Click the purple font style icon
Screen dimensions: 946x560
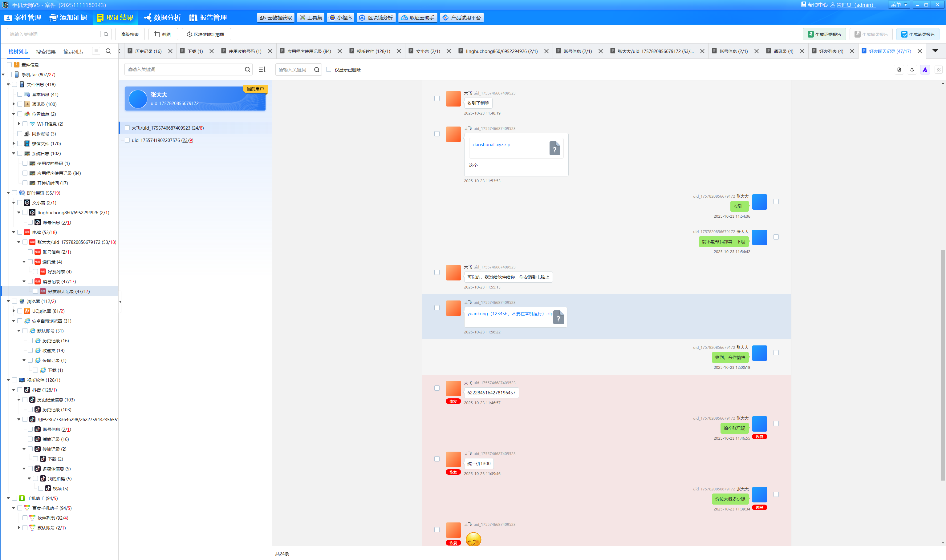[924, 70]
